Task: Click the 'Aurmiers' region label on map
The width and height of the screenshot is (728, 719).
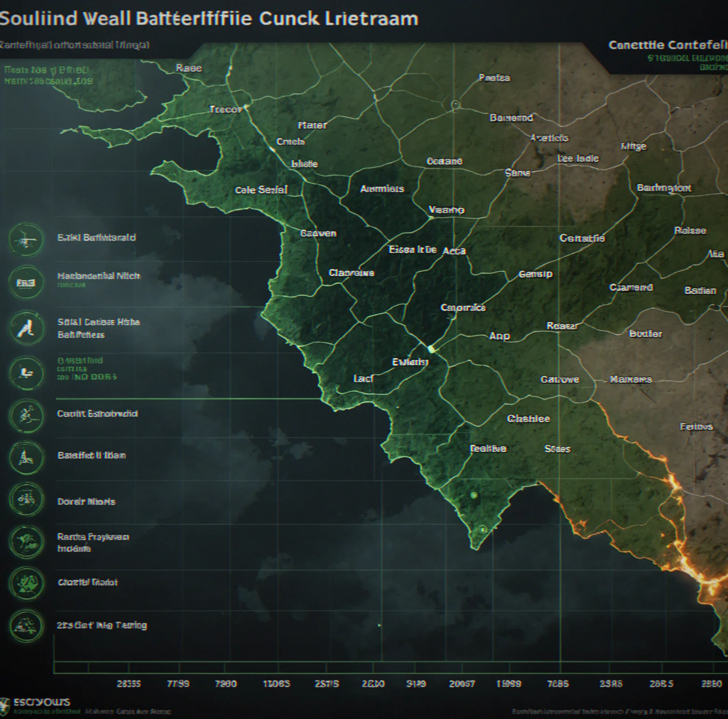Action: 382,189
